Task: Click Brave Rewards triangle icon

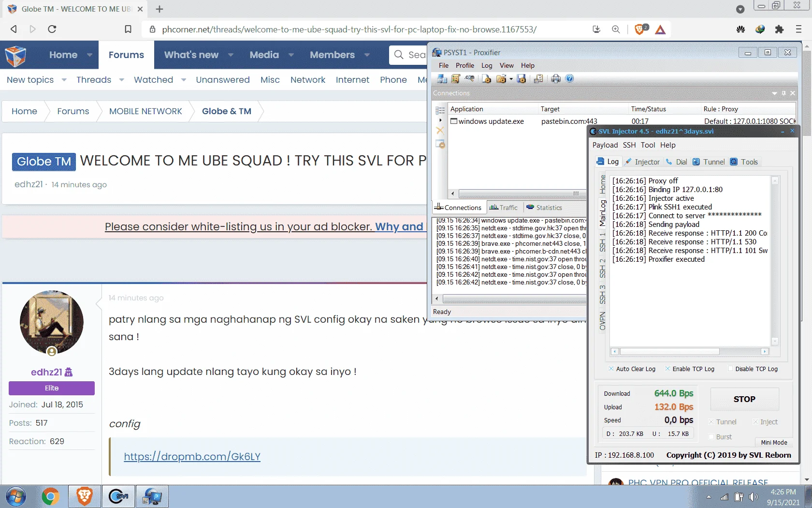Action: 660,30
